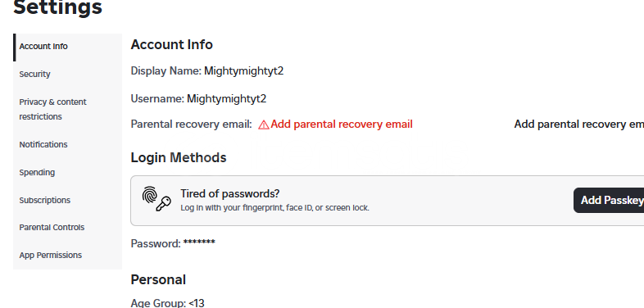
Task: Click the red Add parental recovery email link
Action: [x=342, y=125]
